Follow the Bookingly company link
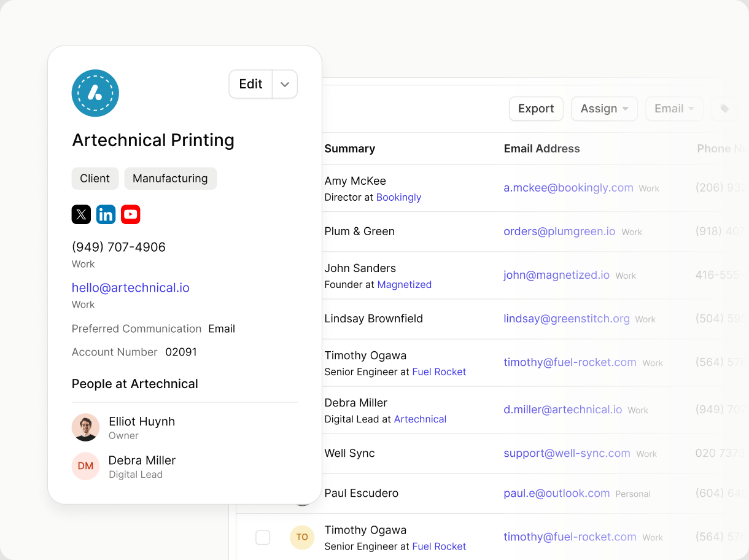 pyautogui.click(x=398, y=197)
